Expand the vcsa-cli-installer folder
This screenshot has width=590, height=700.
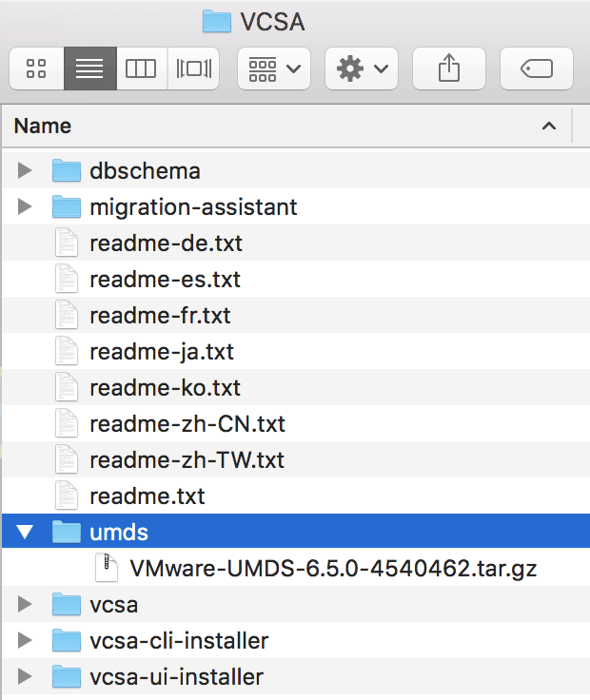26,641
